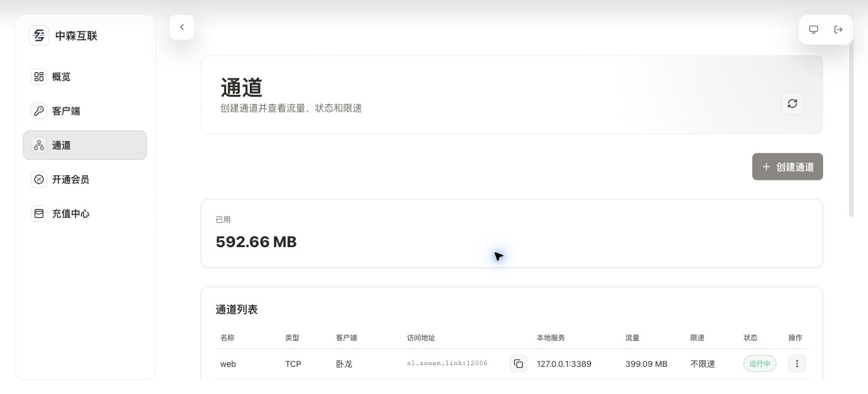Collapse the sidebar with the chevron button
The image size is (868, 394).
click(x=182, y=27)
